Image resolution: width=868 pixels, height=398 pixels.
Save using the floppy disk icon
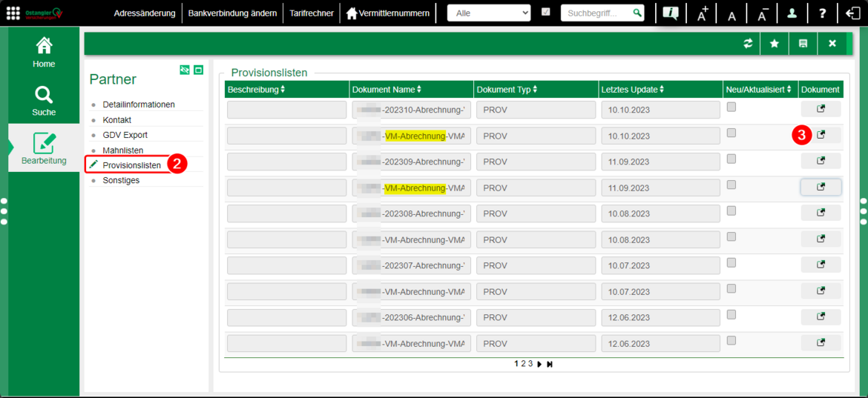click(x=803, y=43)
